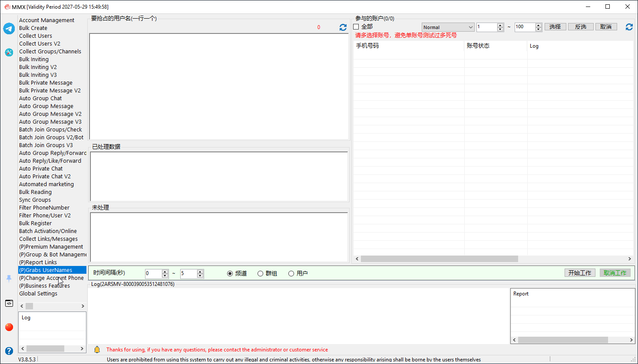Open (P)Premium Management entry
Screen dimensions: 638x364
51,247
